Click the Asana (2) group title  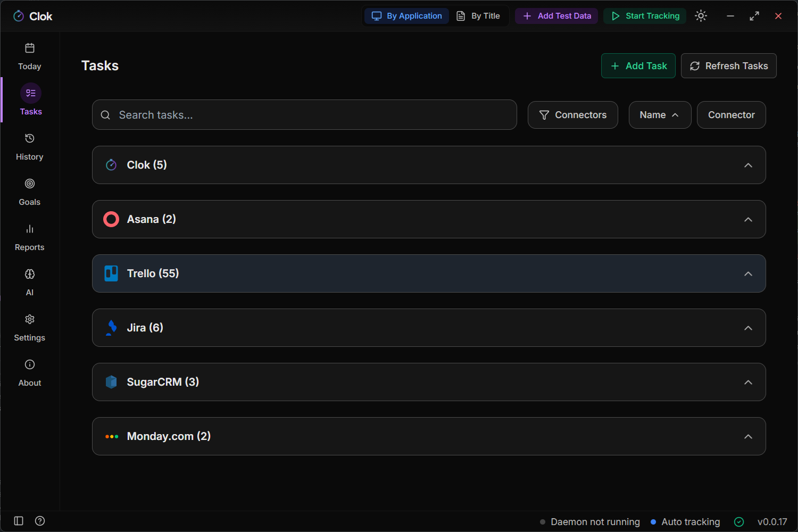[151, 219]
